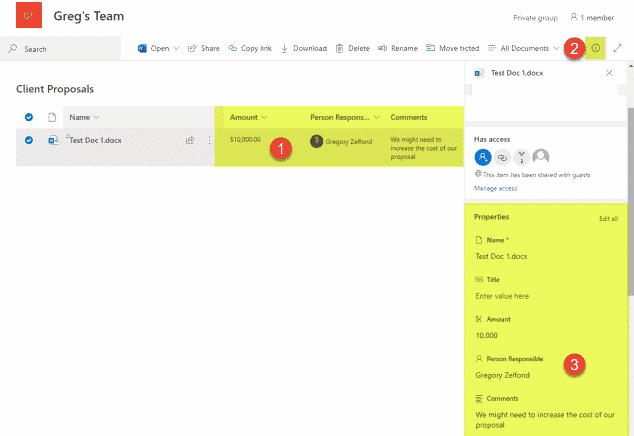Image resolution: width=634 pixels, height=436 pixels.
Task: Open the Manage access link
Action: pos(495,188)
